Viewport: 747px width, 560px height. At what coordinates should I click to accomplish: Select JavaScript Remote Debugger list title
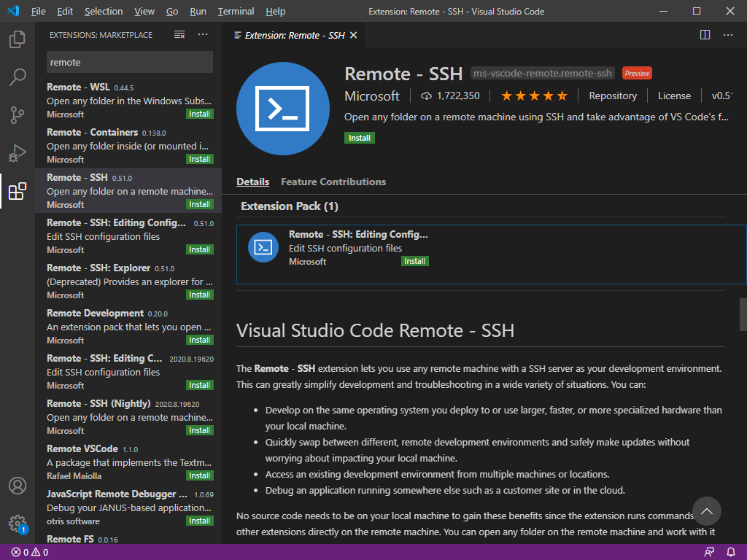coord(117,494)
